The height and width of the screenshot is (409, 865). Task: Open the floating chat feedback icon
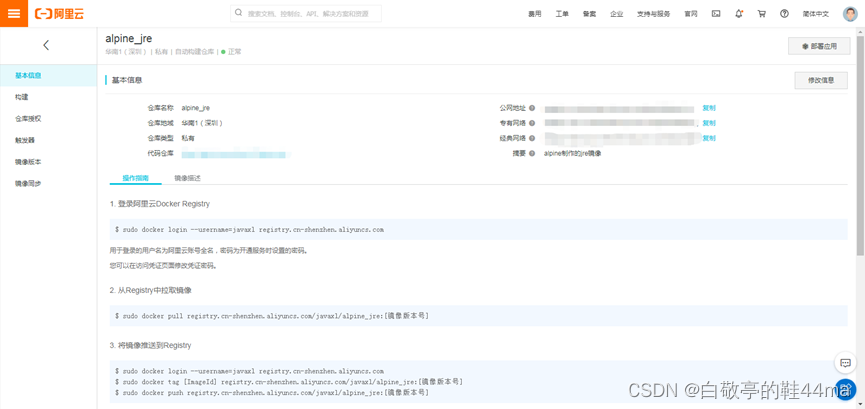(845, 363)
